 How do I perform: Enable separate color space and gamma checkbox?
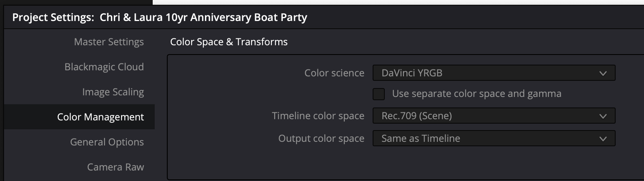(379, 94)
